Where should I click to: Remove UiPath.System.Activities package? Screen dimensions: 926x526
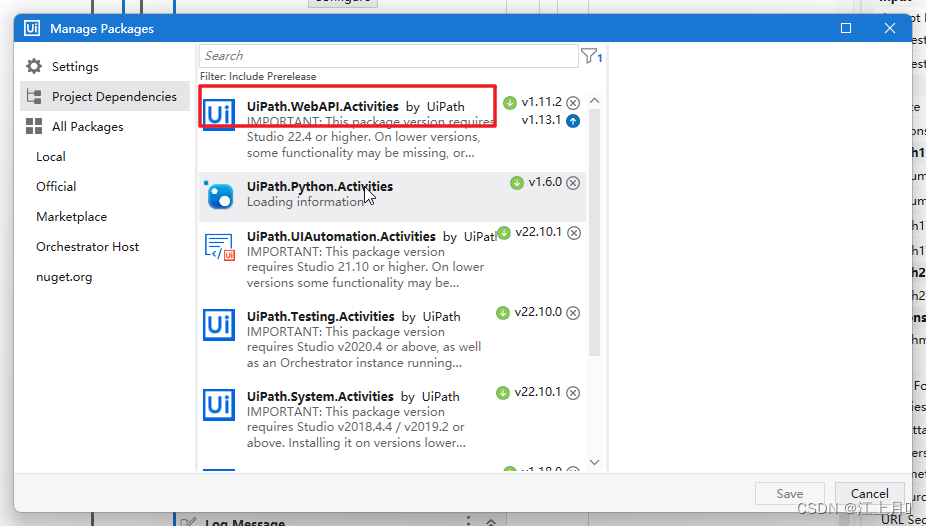573,393
